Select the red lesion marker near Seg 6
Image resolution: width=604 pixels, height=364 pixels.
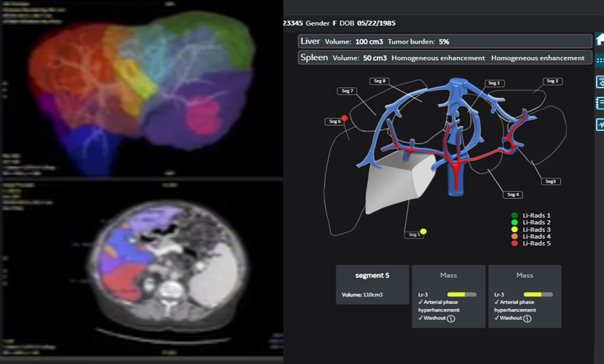pyautogui.click(x=344, y=118)
